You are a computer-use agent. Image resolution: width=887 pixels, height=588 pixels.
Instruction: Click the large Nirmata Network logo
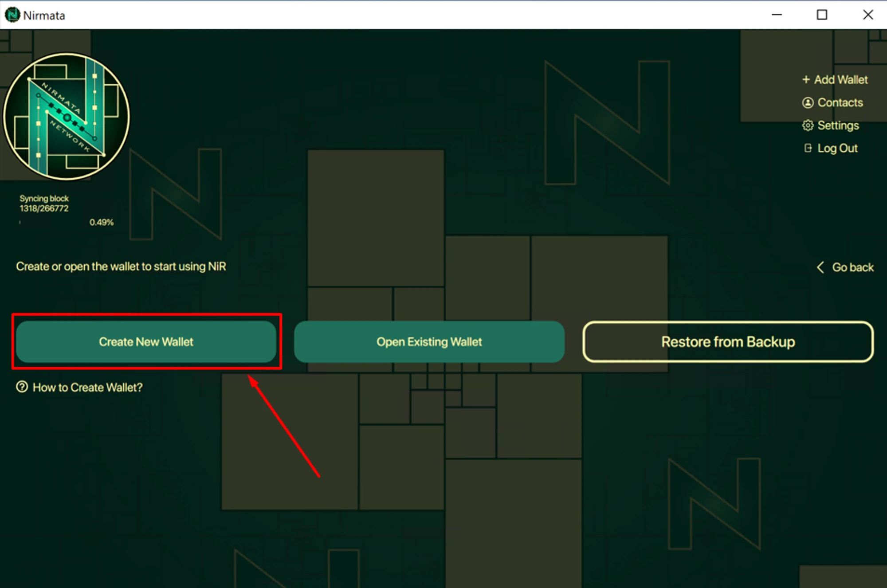click(67, 117)
